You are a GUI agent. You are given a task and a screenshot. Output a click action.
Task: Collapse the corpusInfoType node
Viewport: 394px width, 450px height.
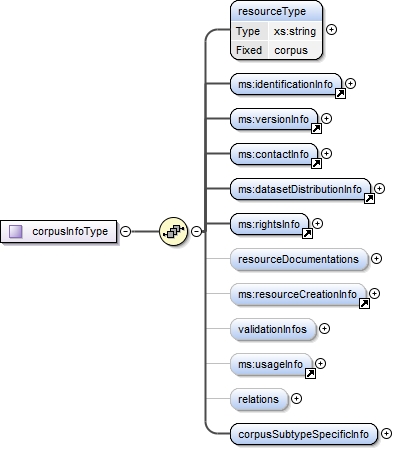[x=125, y=231]
